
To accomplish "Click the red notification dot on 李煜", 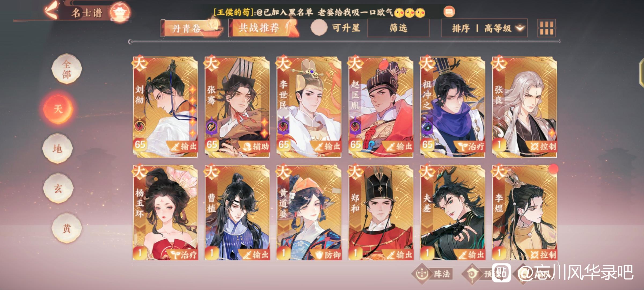I will coord(553,169).
